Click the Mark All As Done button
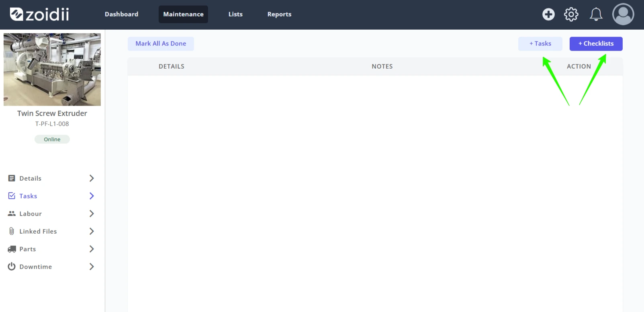This screenshot has height=312, width=644. coord(161,44)
